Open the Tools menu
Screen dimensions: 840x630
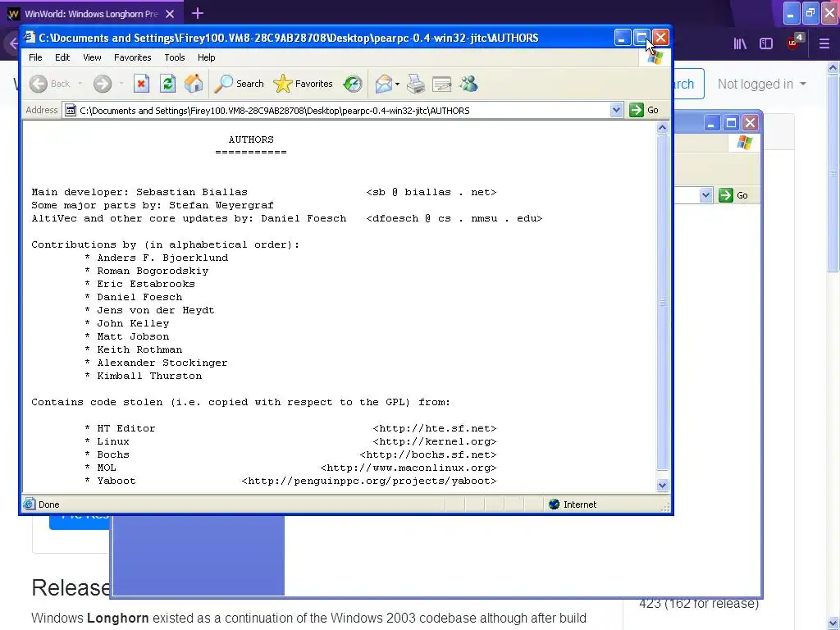174,57
